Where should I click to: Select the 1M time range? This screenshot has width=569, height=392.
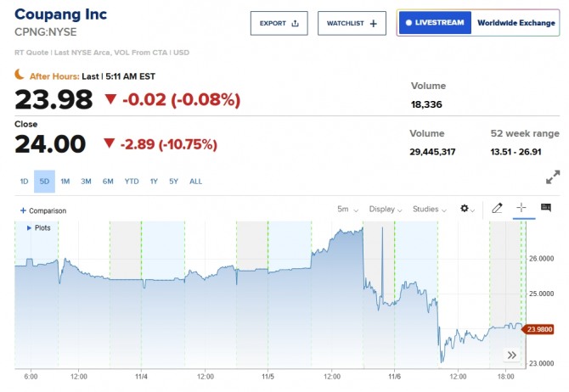point(65,182)
